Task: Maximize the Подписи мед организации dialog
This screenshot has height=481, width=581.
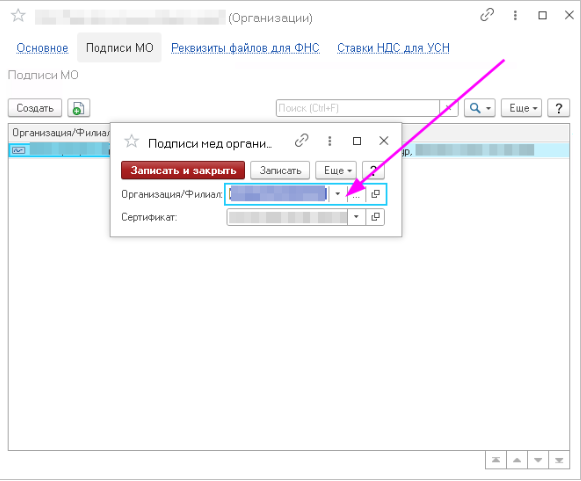Action: click(x=357, y=141)
